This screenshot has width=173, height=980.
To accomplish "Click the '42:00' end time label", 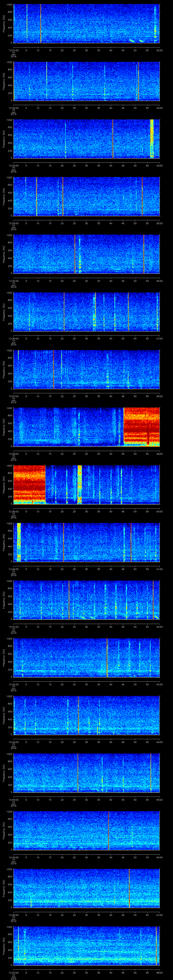I will pyautogui.click(x=159, y=627).
